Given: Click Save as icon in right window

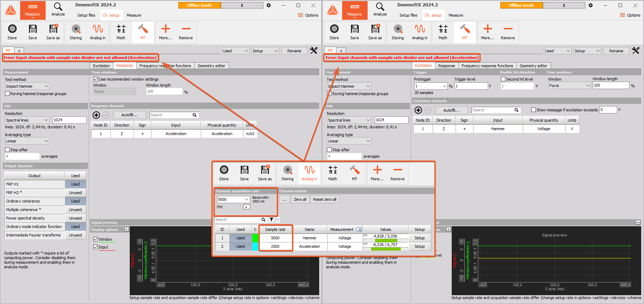Looking at the screenshot, I should 375,32.
